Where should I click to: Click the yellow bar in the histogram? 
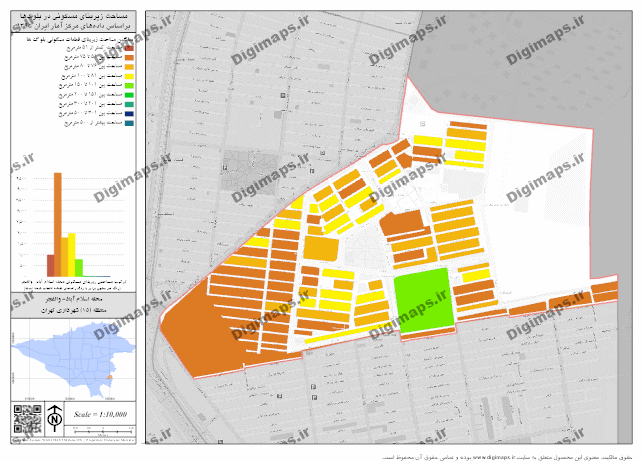tap(72, 255)
